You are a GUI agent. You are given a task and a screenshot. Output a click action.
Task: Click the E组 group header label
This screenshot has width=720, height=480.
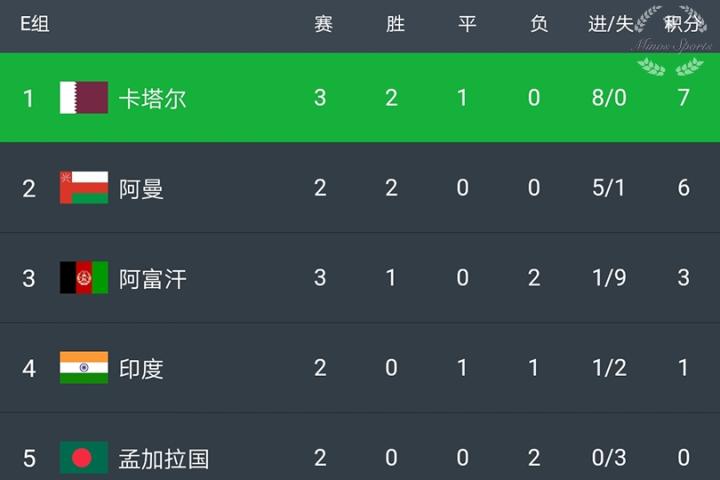coord(35,24)
